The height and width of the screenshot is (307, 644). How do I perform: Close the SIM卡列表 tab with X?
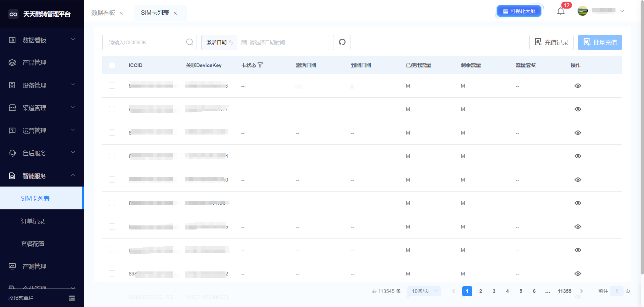pyautogui.click(x=175, y=13)
